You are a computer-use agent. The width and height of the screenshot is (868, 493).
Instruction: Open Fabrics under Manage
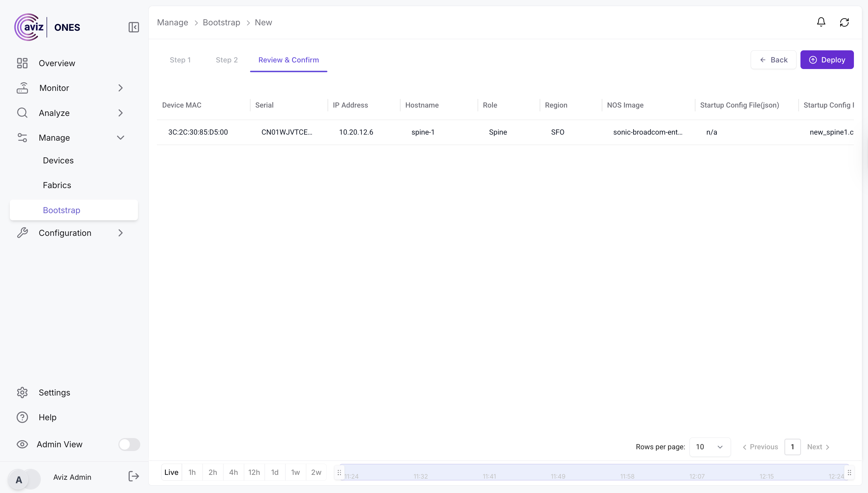coord(57,185)
